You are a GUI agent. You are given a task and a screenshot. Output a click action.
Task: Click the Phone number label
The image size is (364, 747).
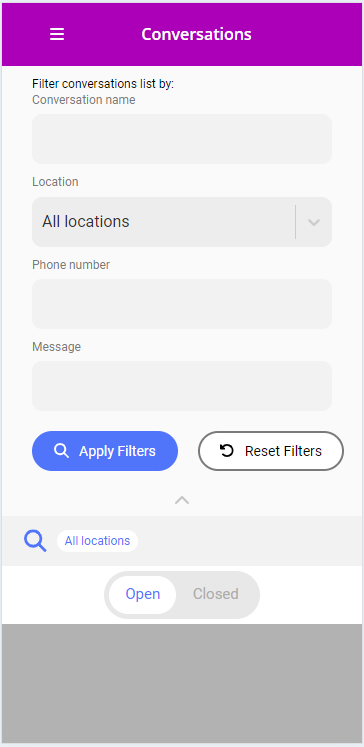71,265
